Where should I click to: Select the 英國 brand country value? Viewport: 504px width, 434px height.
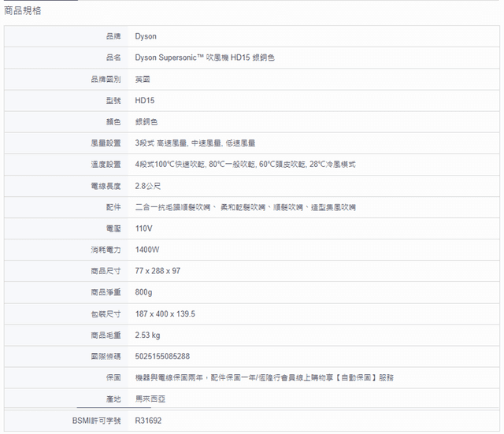tap(143, 79)
